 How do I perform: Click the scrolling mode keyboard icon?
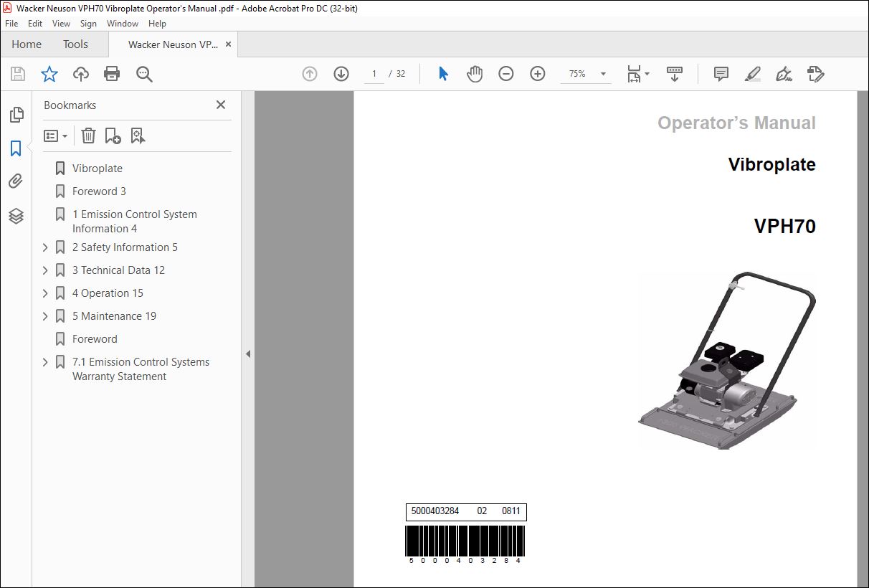675,74
